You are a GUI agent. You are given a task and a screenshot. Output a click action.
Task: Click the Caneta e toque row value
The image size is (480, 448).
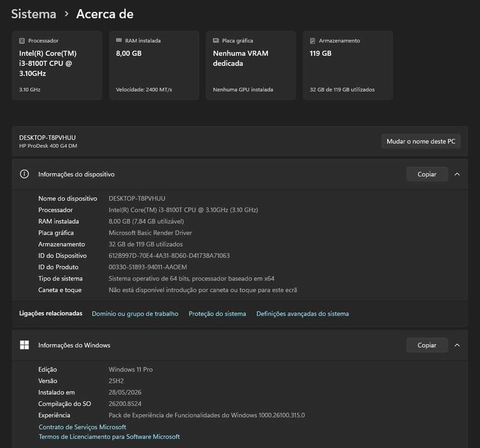coord(203,290)
